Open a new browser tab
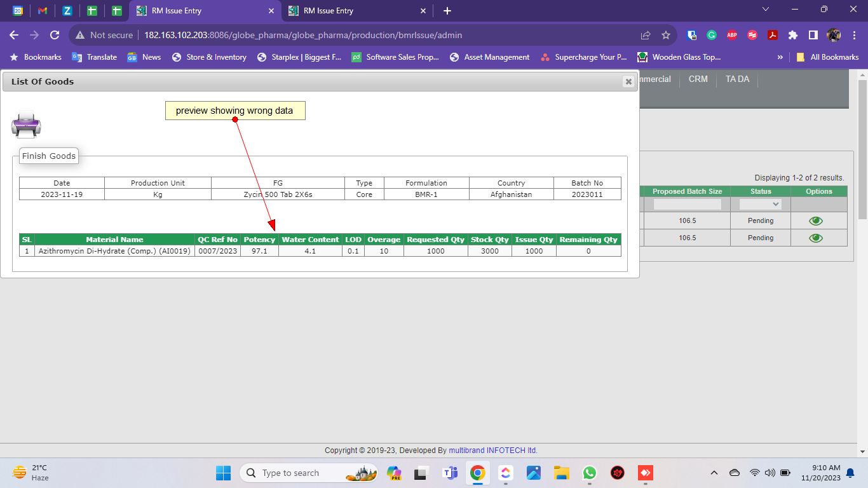This screenshot has height=488, width=868. pos(447,11)
